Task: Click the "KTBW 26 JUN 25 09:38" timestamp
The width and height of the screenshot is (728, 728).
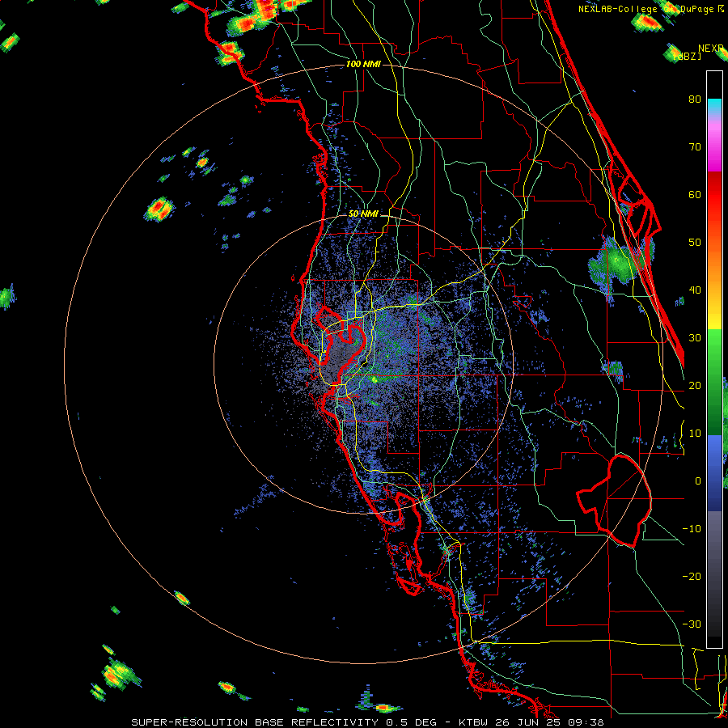Action: tap(531, 722)
